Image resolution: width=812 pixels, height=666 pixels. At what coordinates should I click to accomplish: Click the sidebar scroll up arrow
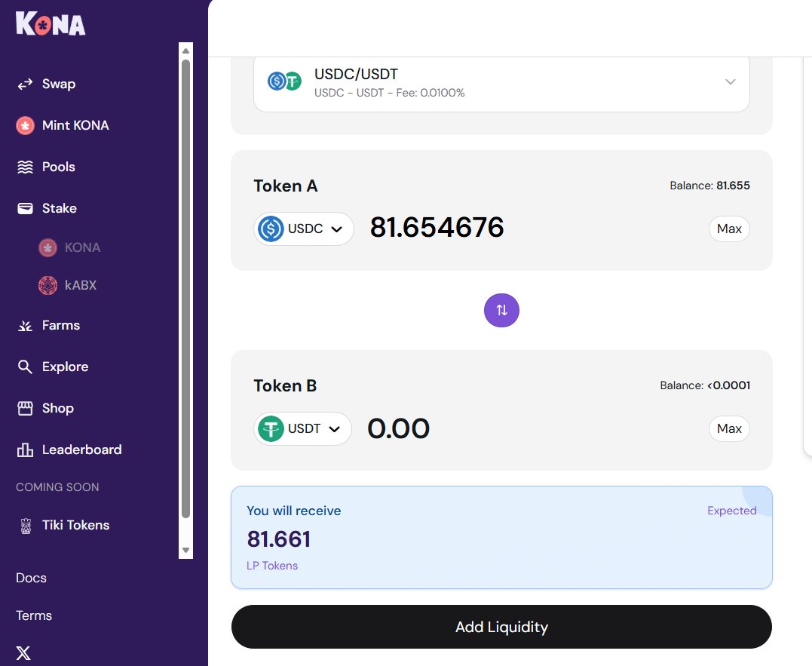[186, 51]
